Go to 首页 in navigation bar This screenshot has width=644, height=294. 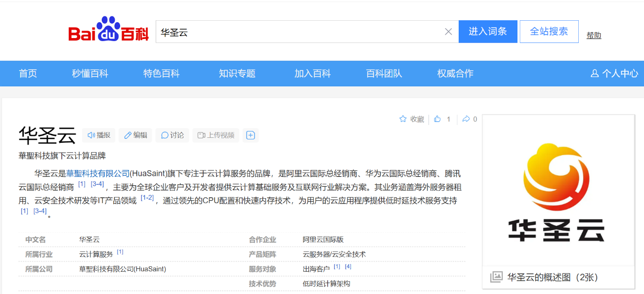pyautogui.click(x=28, y=74)
